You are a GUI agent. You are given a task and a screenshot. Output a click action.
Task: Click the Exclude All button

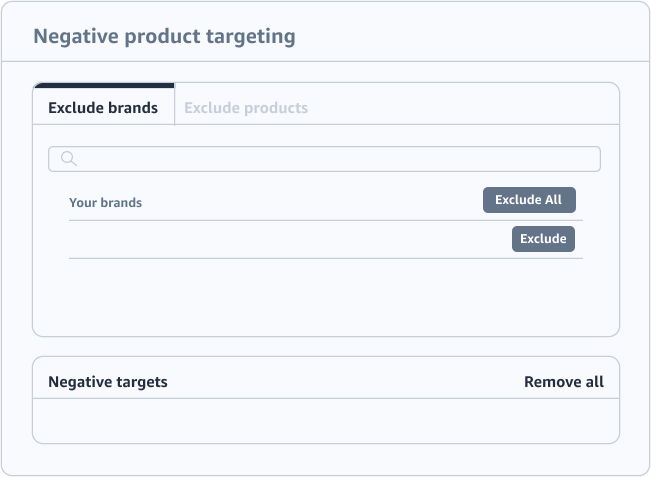tap(529, 200)
